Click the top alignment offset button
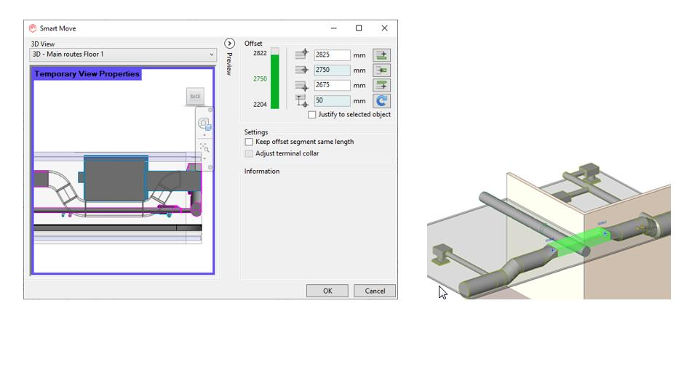The height and width of the screenshot is (367, 700). pyautogui.click(x=381, y=55)
